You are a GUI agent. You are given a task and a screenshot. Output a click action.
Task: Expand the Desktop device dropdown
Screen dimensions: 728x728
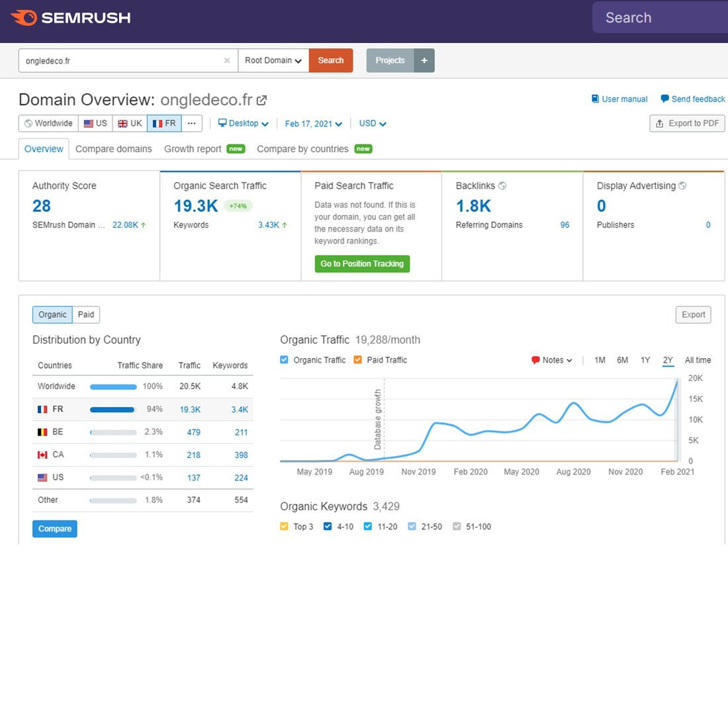click(x=244, y=124)
